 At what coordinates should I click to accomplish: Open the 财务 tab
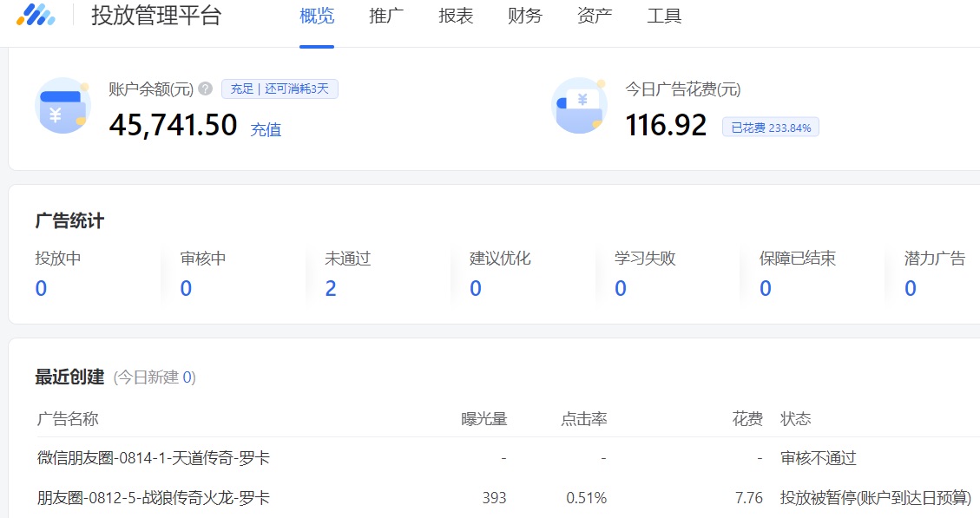(x=524, y=16)
